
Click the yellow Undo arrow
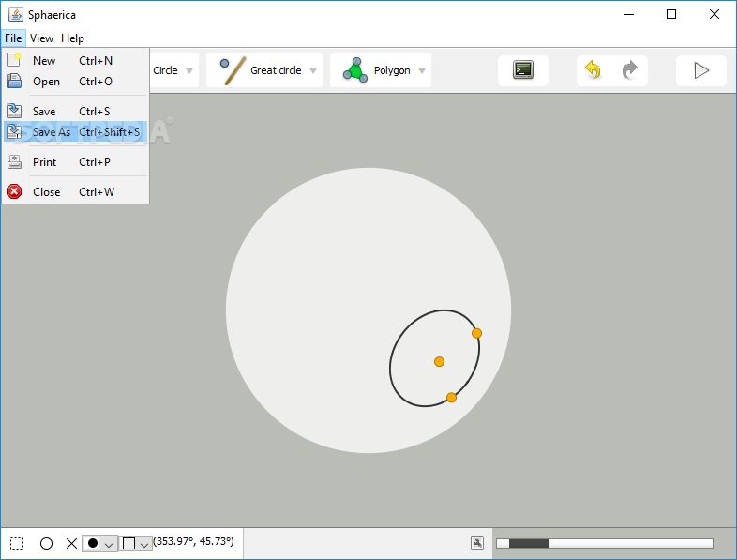pos(594,70)
